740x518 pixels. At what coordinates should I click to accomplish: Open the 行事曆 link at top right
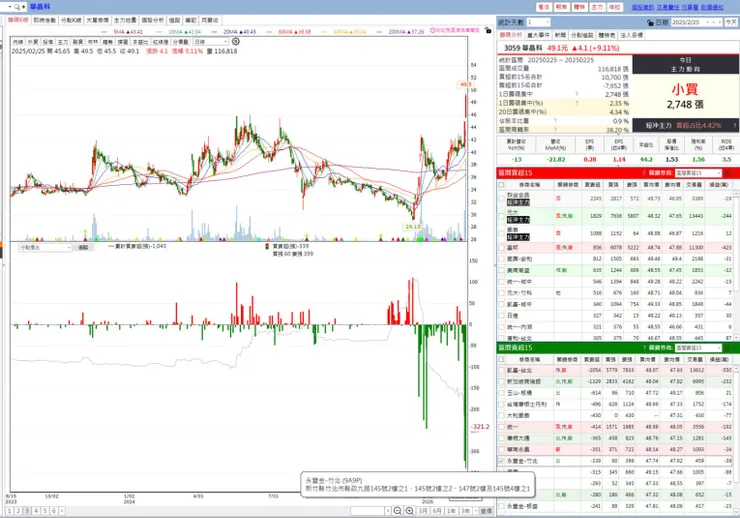690,7
